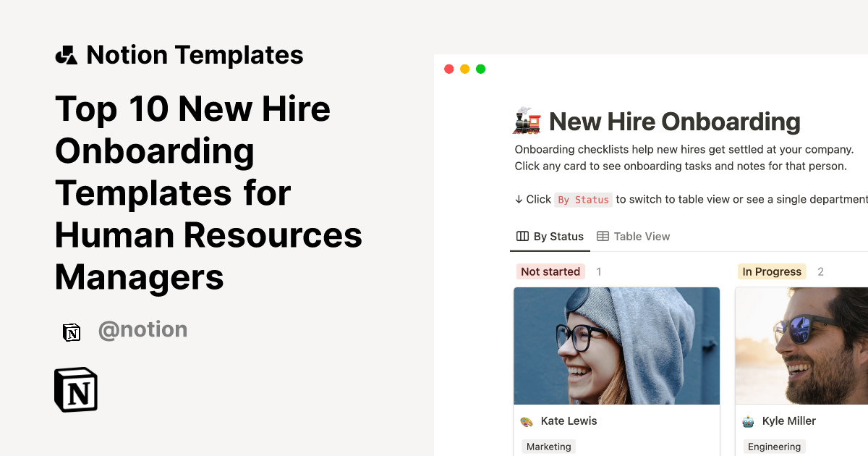Open Kyle Miller's cover photo
This screenshot has height=456, width=868.
coord(801,345)
